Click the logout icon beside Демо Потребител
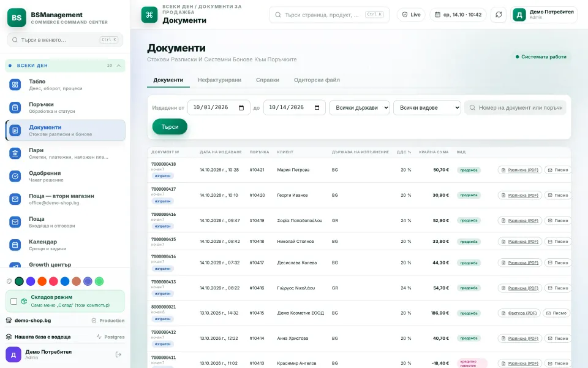Viewport: 588px width, 368px height. [118, 355]
